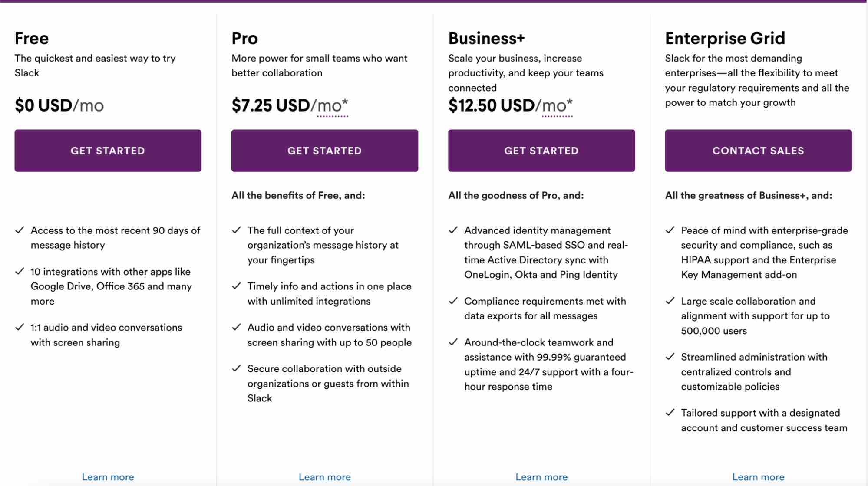Click Get Started under the Free plan

tap(108, 151)
